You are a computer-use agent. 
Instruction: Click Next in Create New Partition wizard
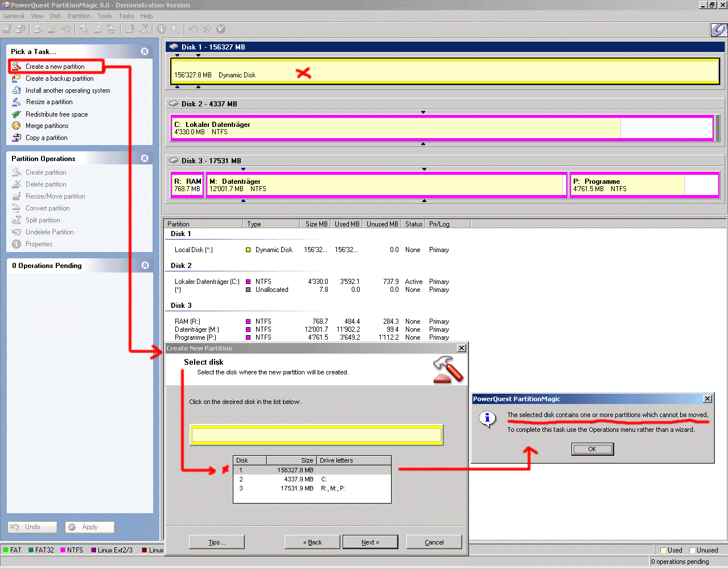[370, 542]
